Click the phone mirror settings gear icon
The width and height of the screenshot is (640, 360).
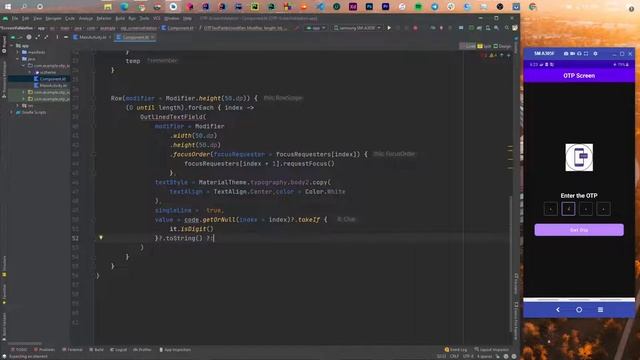596,53
